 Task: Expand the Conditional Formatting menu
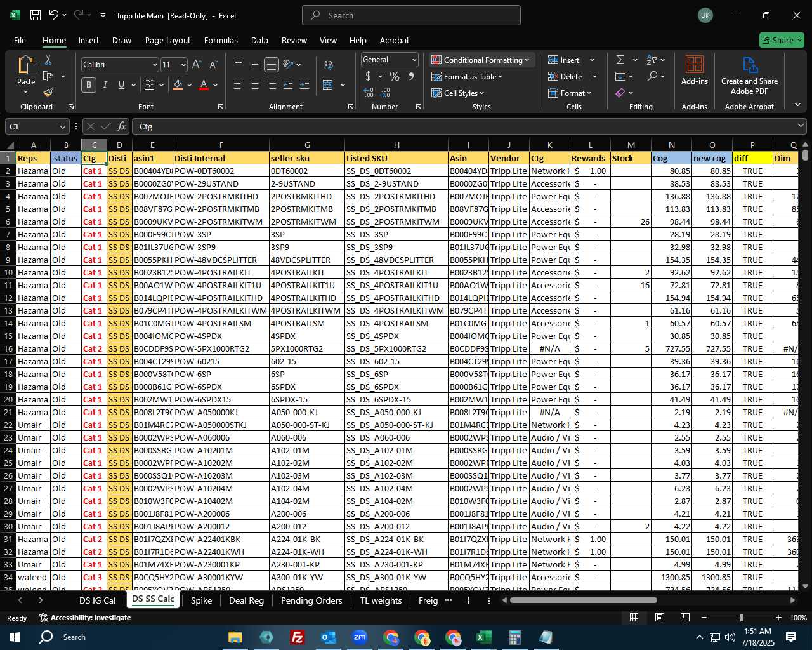click(x=480, y=60)
